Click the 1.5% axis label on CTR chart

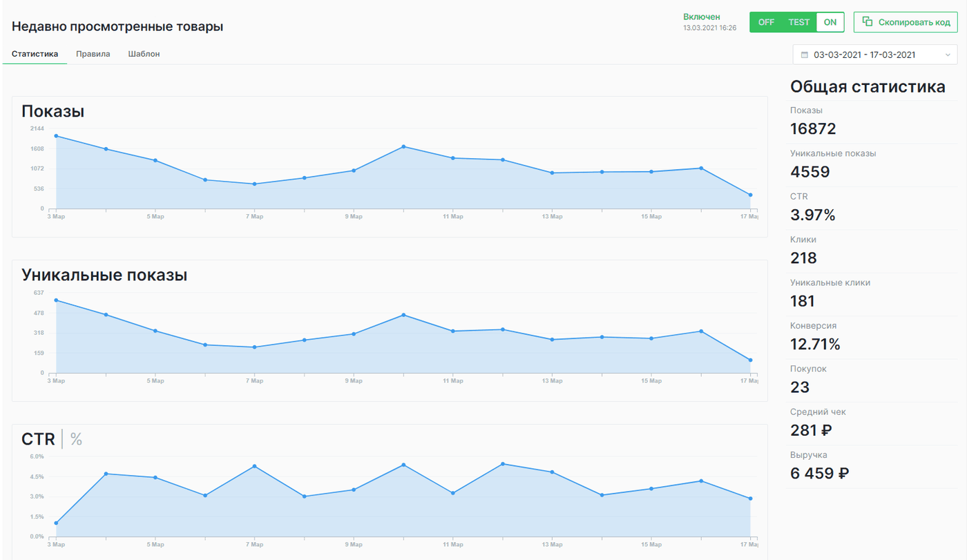[x=37, y=516]
